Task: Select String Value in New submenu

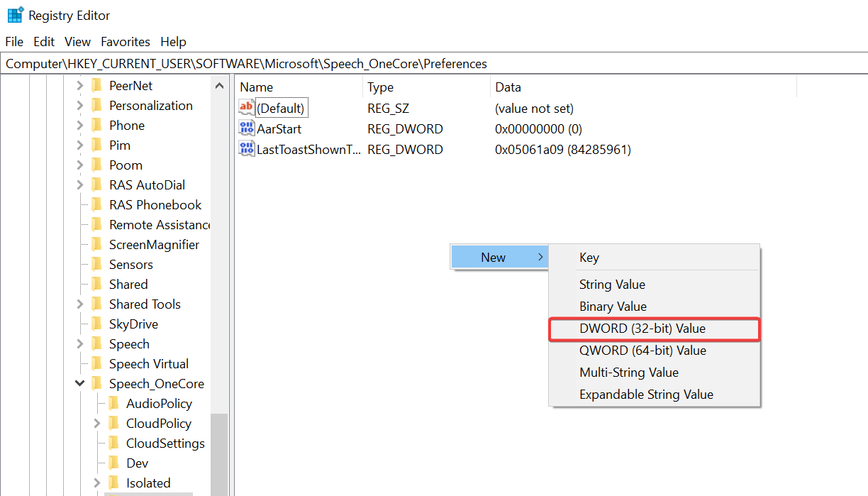Action: pyautogui.click(x=612, y=285)
